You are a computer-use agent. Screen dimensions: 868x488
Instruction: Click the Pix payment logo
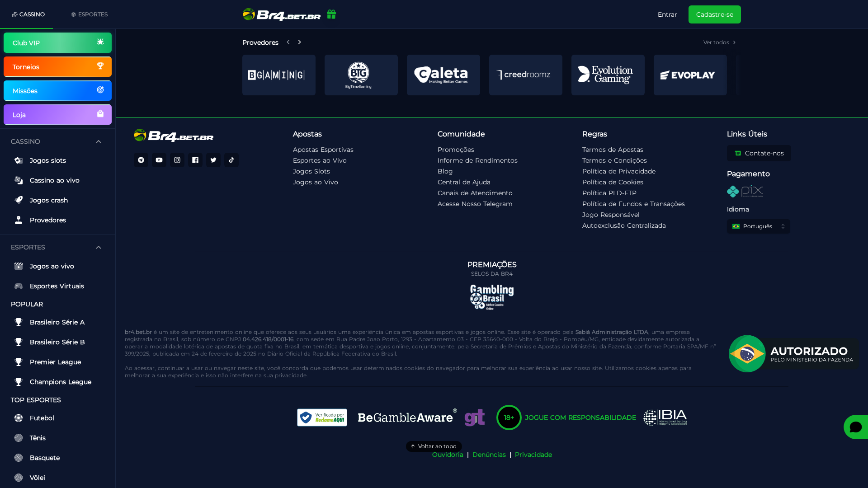745,191
